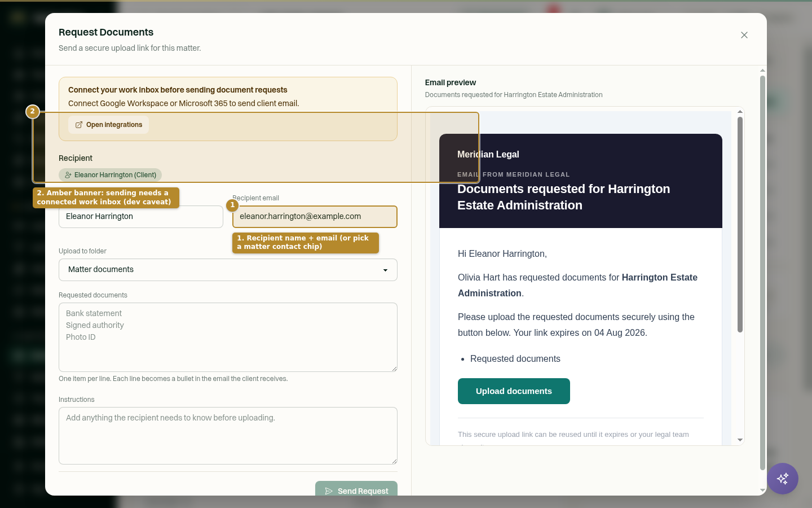Click the Recipient email input field

pyautogui.click(x=315, y=217)
